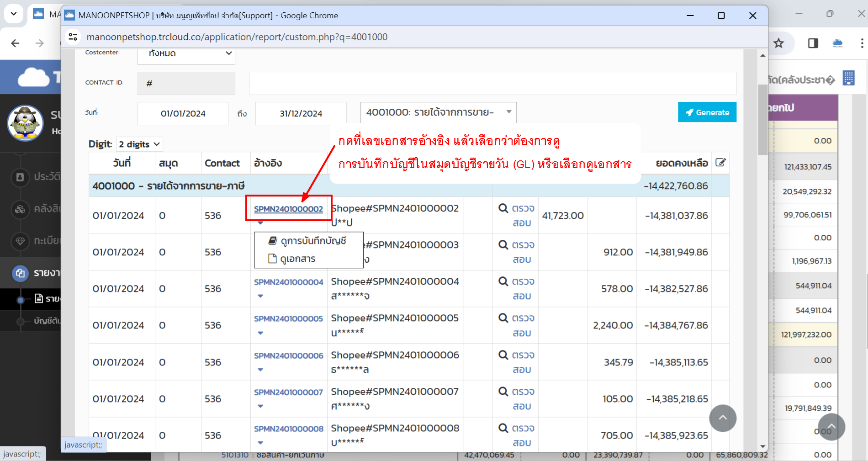This screenshot has width=868, height=461.
Task: Open คลังสินค้า sidebar menu icon
Action: point(20,209)
